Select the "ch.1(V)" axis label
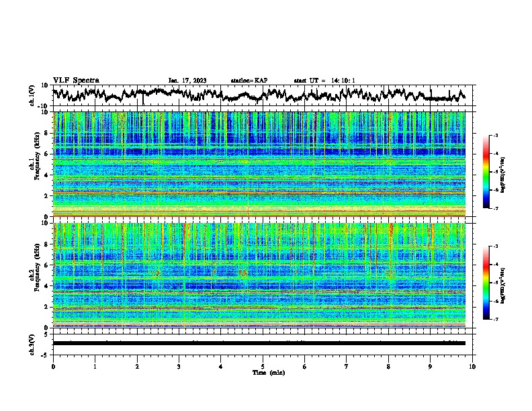This screenshot has width=532, height=411. coord(32,95)
